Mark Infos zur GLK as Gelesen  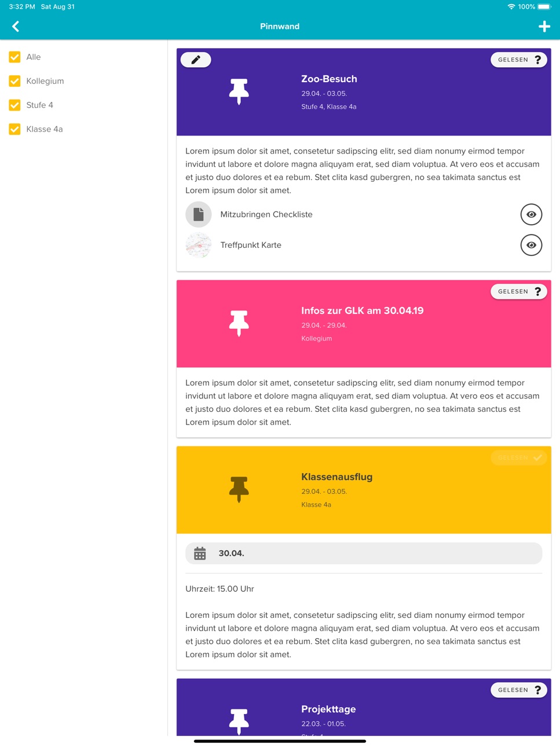(x=519, y=291)
